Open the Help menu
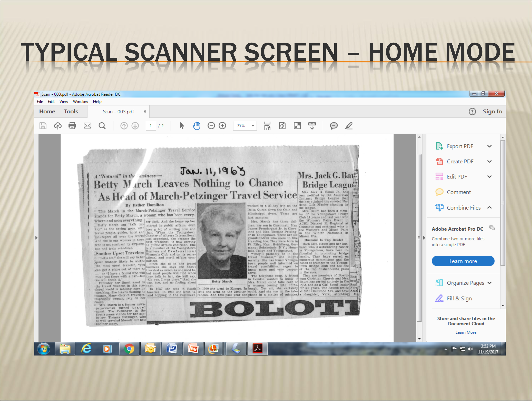The height and width of the screenshot is (401, 532). [x=97, y=102]
